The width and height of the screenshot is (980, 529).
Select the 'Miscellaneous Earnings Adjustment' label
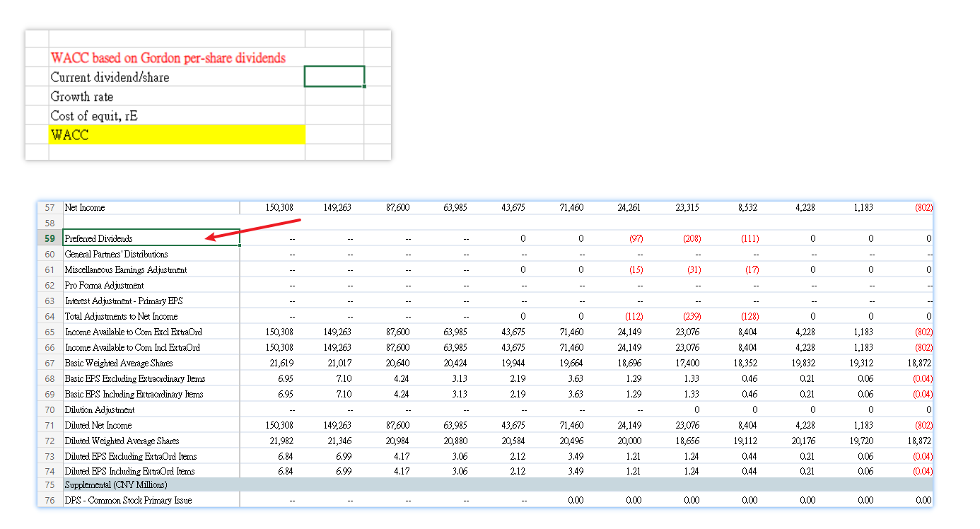(126, 269)
